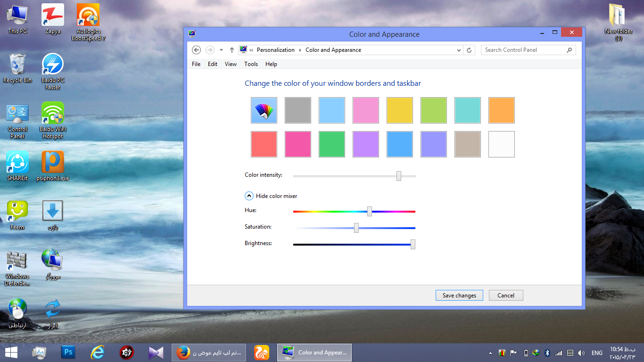The image size is (644, 362).
Task: Open the Edit menu
Action: coord(213,64)
